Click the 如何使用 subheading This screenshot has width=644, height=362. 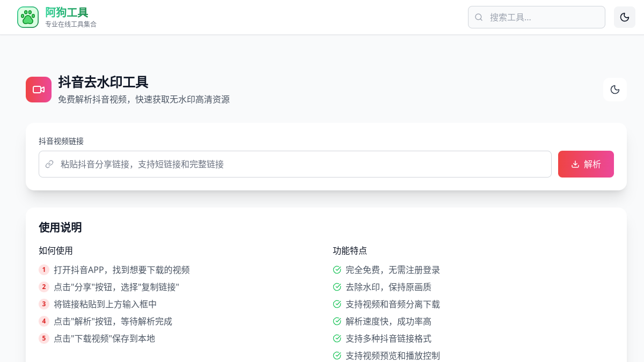pyautogui.click(x=56, y=250)
